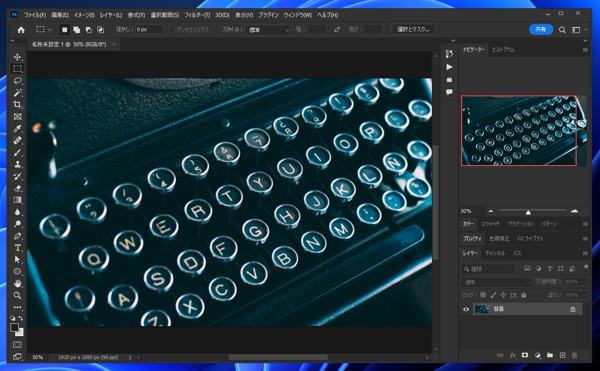Viewport: 600px width, 371px height.
Task: Delete layer using trash icon
Action: coord(574,355)
